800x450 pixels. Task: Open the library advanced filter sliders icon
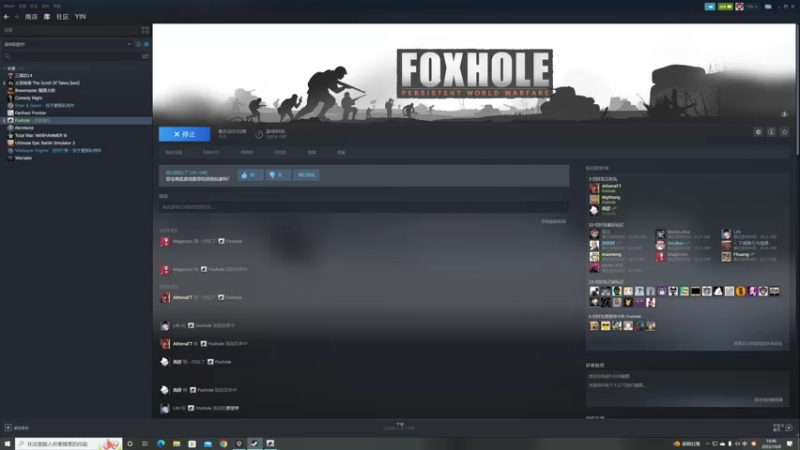[145, 56]
